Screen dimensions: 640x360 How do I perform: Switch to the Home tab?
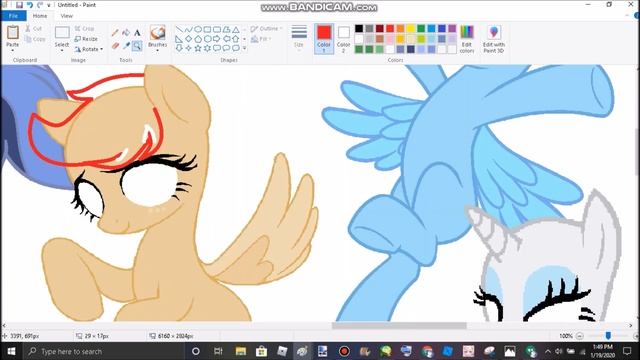[40, 16]
